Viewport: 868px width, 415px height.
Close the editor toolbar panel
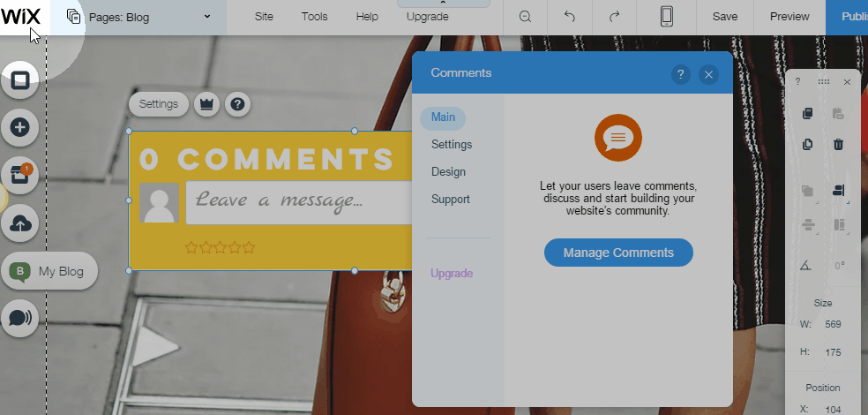pyautogui.click(x=847, y=82)
